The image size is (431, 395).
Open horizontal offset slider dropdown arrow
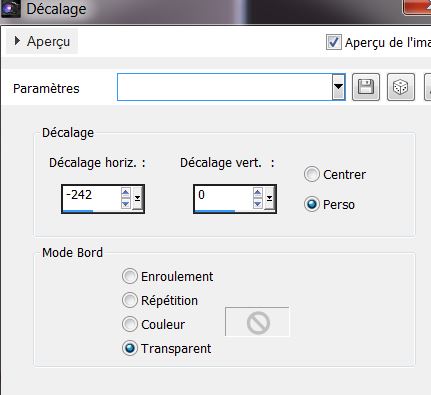(137, 198)
